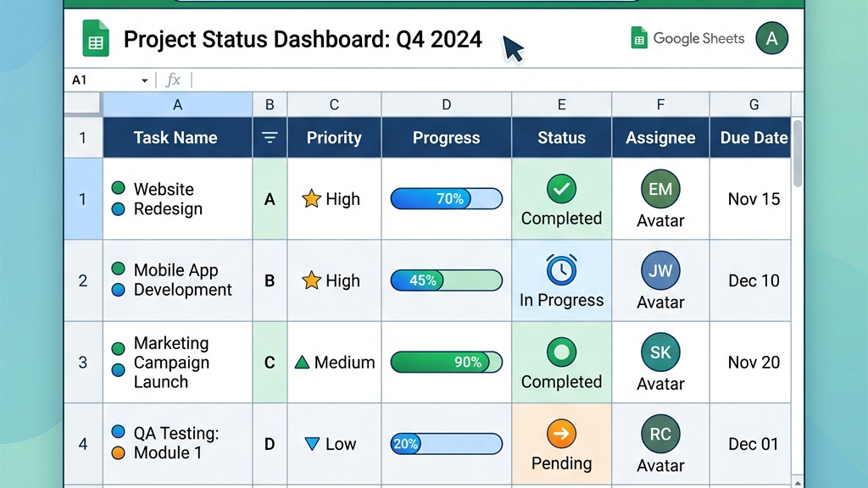Click the Task Name header cell

(x=177, y=138)
